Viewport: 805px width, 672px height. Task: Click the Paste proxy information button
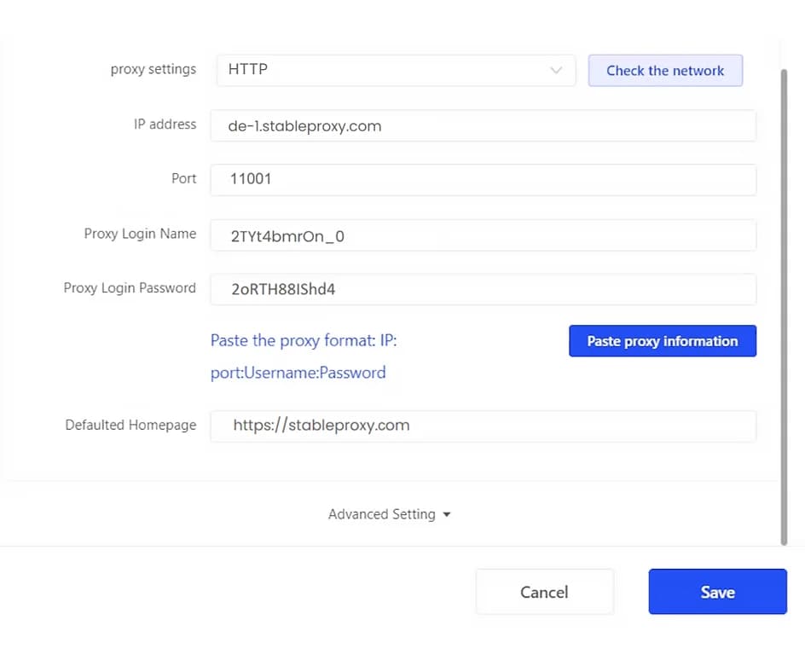point(663,340)
